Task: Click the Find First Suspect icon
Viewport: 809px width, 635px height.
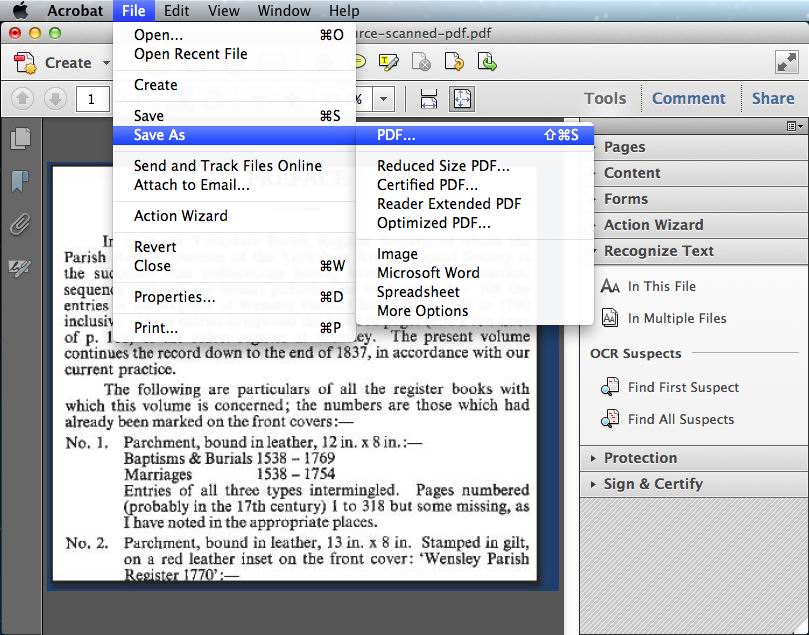Action: click(610, 387)
